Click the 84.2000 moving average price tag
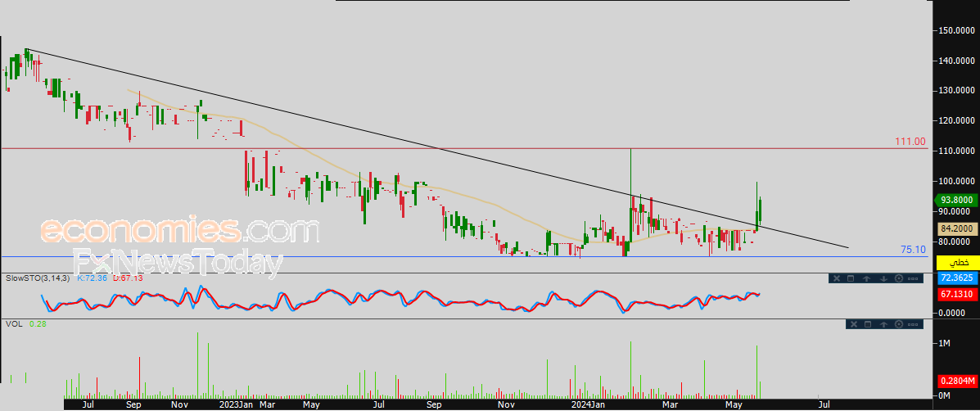Image resolution: width=980 pixels, height=411 pixels. pyautogui.click(x=955, y=229)
